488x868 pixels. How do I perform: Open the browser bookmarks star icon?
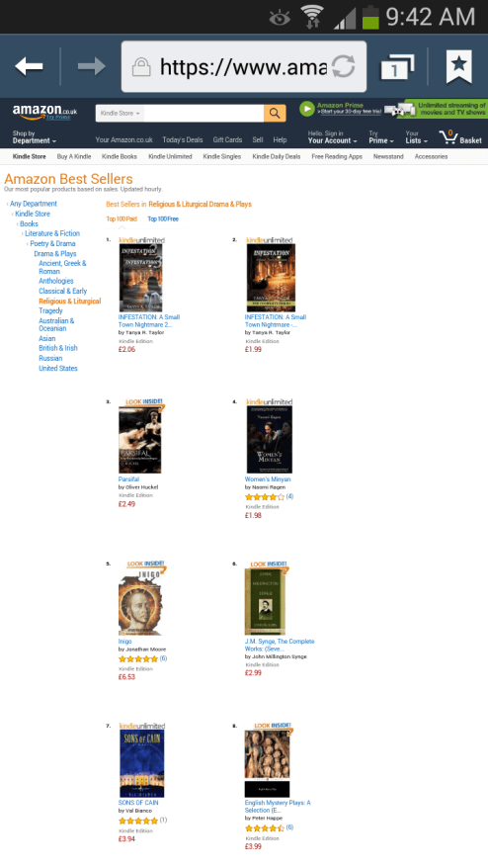click(459, 66)
